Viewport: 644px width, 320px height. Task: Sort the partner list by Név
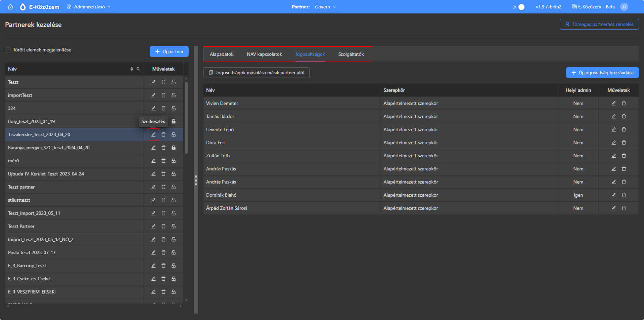(132, 69)
